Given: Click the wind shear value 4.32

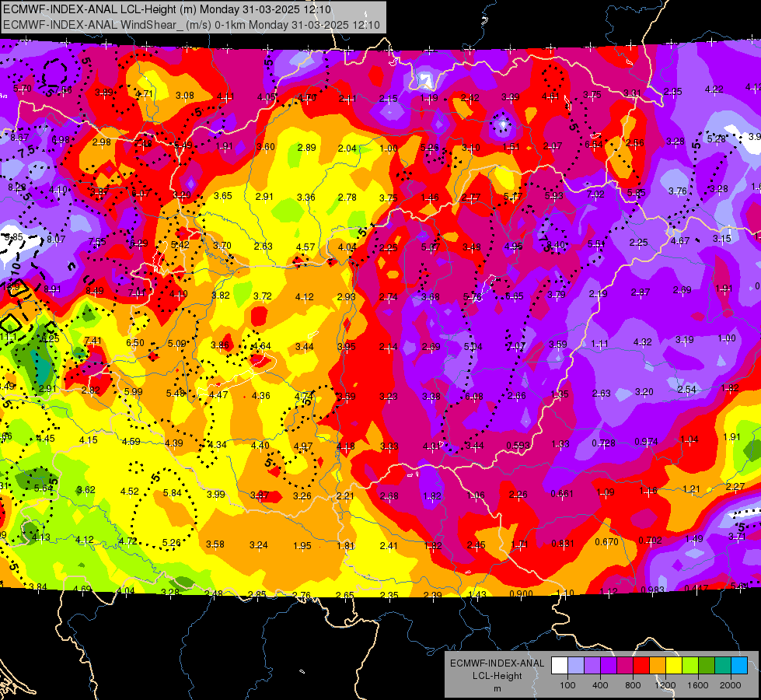Looking at the screenshot, I should pos(643,342).
